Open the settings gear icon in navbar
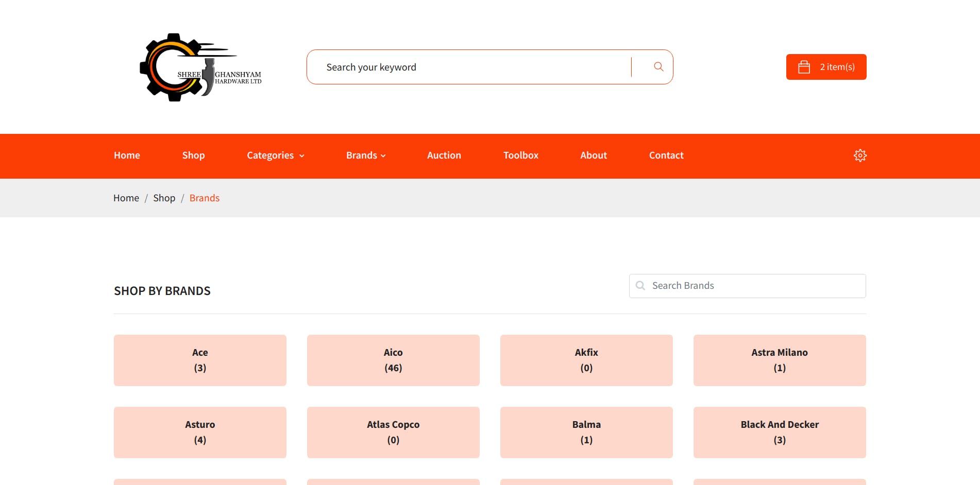This screenshot has width=980, height=485. [x=860, y=155]
